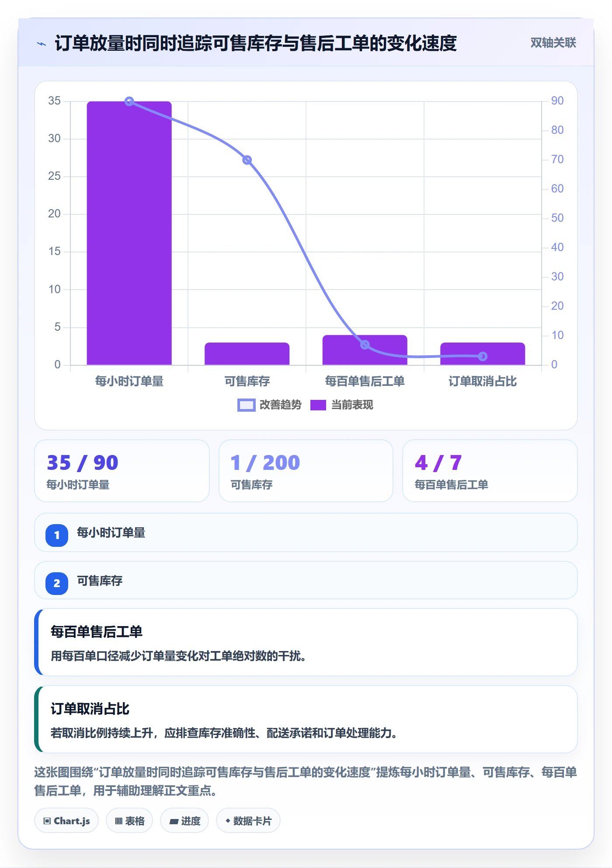Image resolution: width=612 pixels, height=868 pixels.
Task: Toggle the 当前表现 purple legend swatch
Action: pyautogui.click(x=318, y=405)
